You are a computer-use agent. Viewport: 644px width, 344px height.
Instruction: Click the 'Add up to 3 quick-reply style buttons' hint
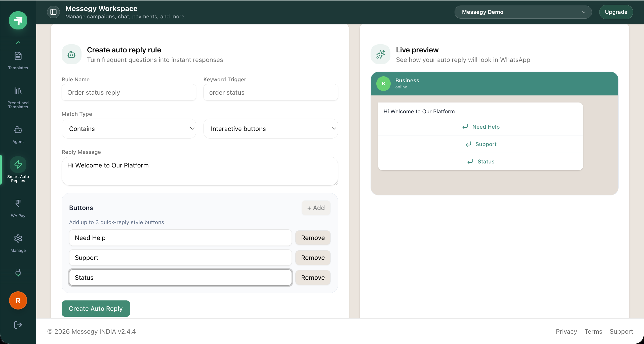[117, 222]
